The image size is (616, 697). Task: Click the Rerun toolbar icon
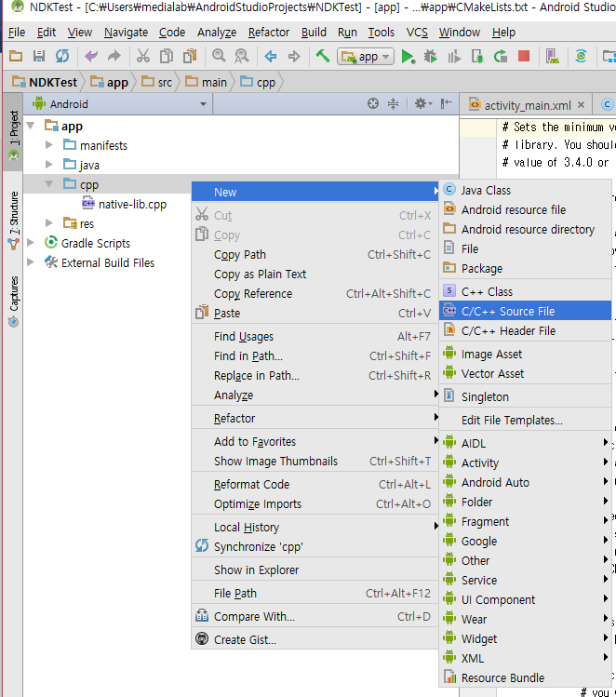coord(501,56)
